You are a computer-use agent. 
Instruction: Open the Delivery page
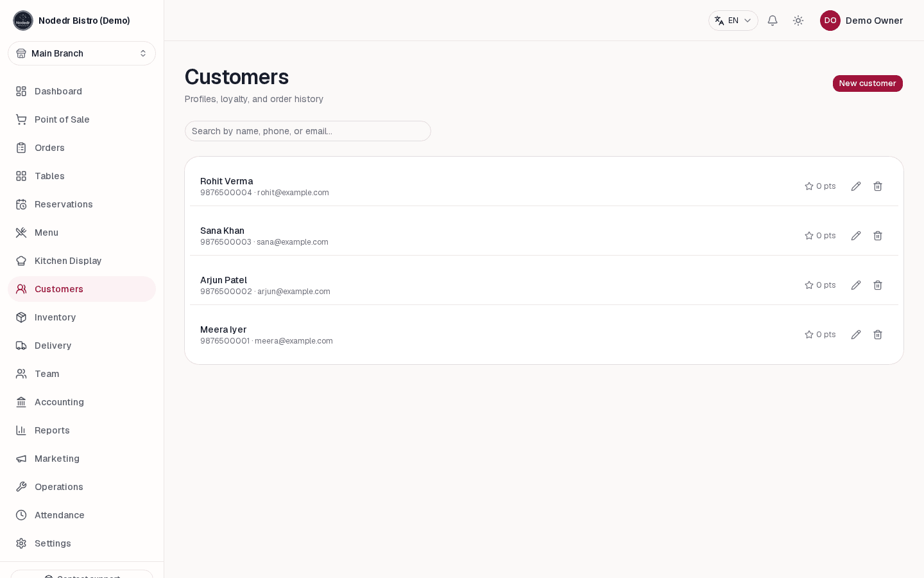coord(81,346)
